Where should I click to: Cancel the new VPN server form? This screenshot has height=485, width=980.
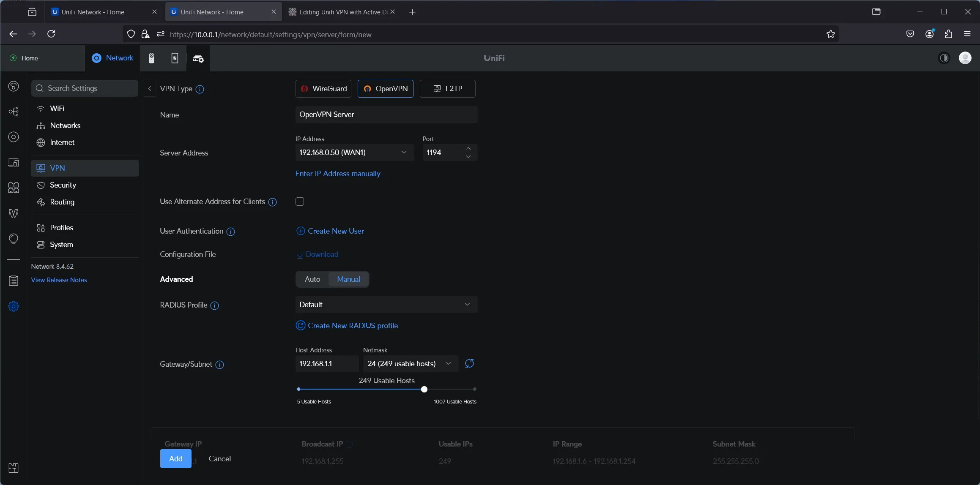(219, 458)
